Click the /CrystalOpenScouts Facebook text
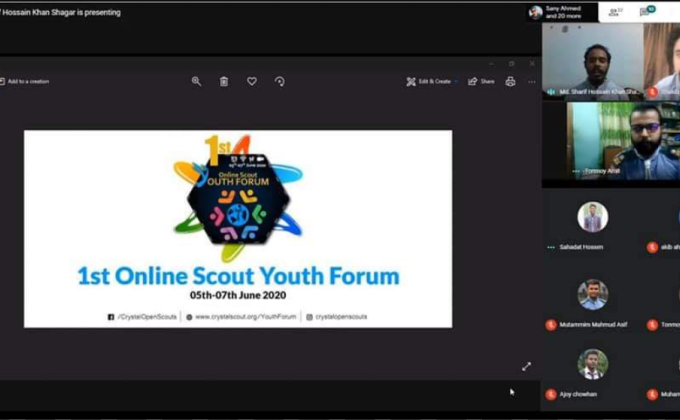The height and width of the screenshot is (420, 680). click(x=147, y=317)
